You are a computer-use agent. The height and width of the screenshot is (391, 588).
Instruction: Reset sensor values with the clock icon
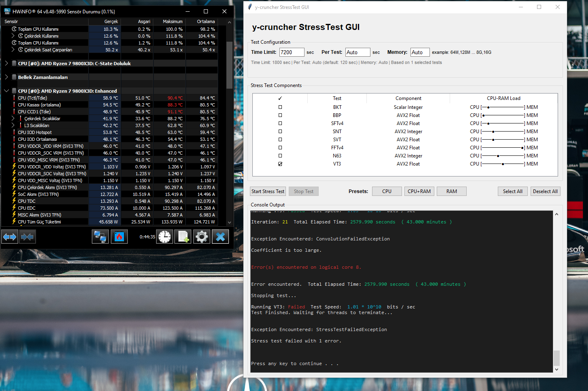[x=165, y=237]
